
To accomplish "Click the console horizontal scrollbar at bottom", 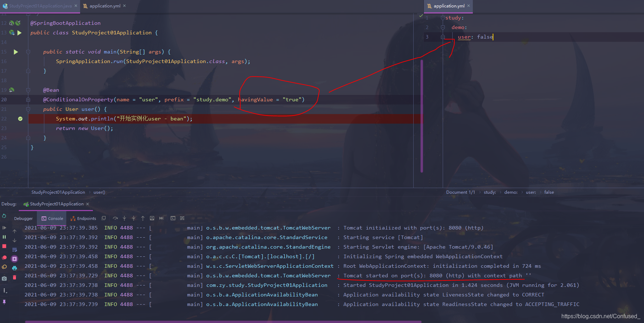I will pyautogui.click(x=223, y=322).
